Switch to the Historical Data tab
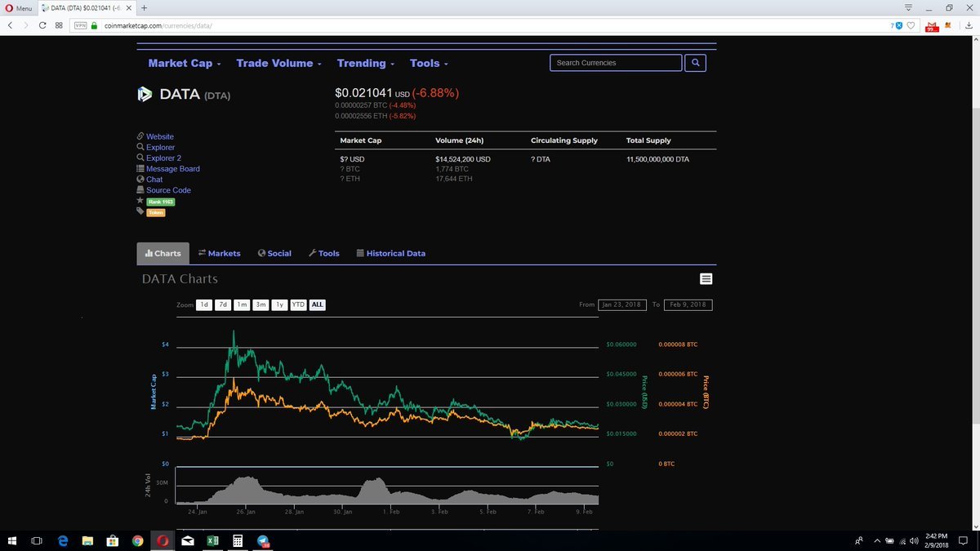 [x=391, y=253]
